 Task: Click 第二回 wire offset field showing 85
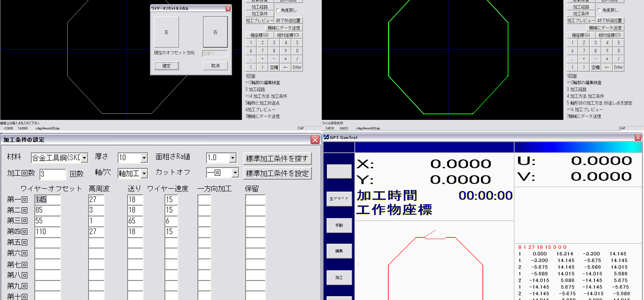click(48, 210)
